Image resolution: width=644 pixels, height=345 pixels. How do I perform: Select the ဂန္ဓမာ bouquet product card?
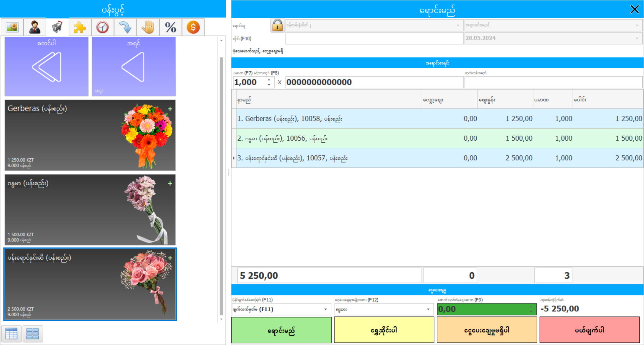[90, 210]
